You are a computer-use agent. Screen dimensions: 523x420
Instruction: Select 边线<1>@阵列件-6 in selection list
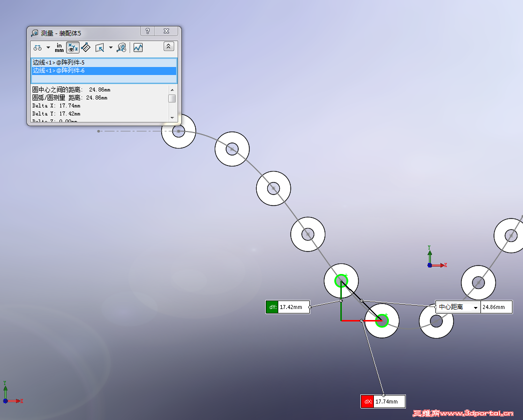(x=104, y=70)
